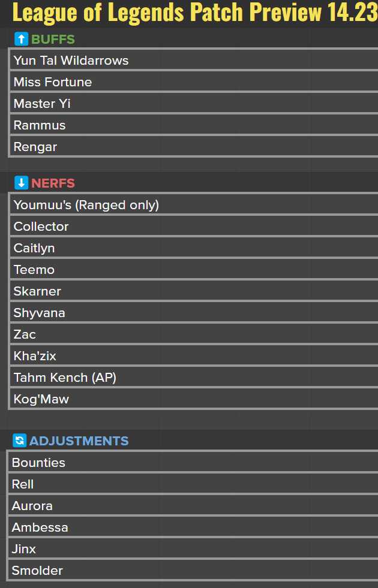Select the BUFFS section heading
This screenshot has width=378, height=588.
53,40
